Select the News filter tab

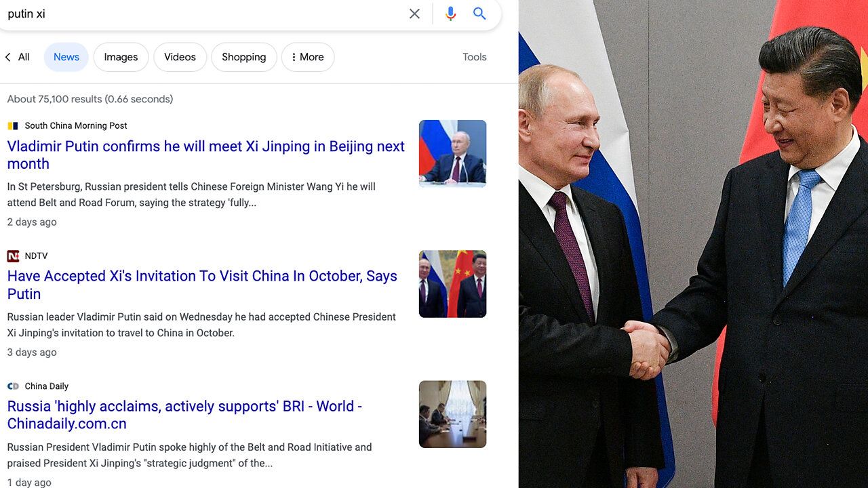(x=66, y=57)
